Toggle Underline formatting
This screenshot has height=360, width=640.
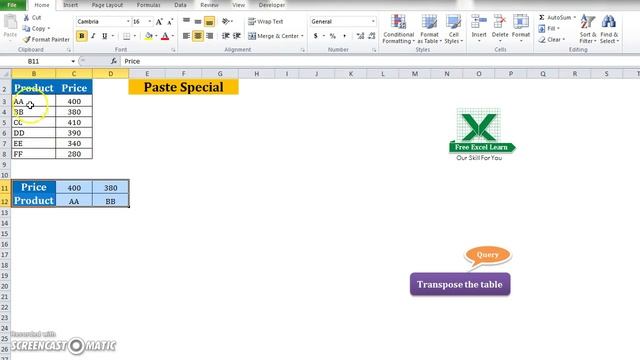(104, 36)
